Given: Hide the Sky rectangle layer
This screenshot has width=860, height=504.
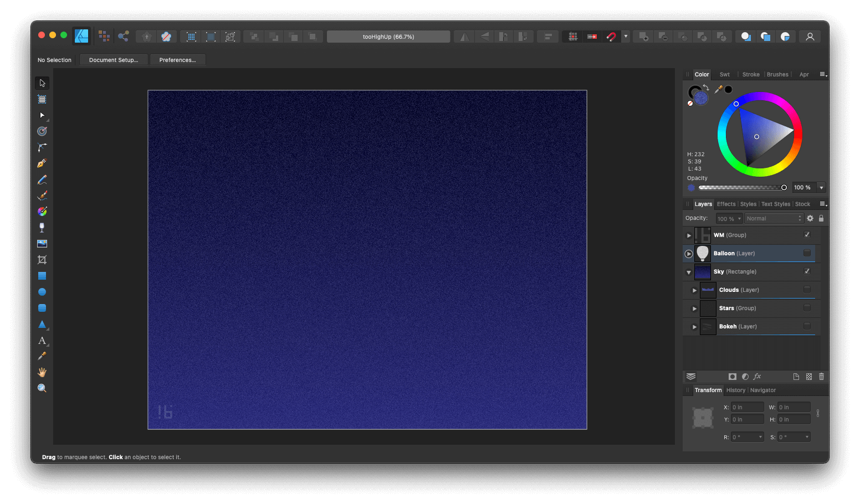Looking at the screenshot, I should coord(807,271).
